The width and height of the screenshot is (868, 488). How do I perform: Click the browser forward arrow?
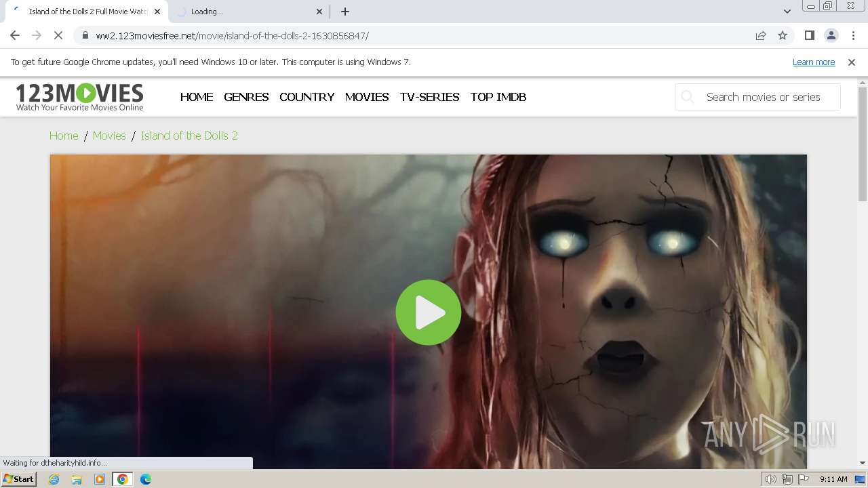37,36
